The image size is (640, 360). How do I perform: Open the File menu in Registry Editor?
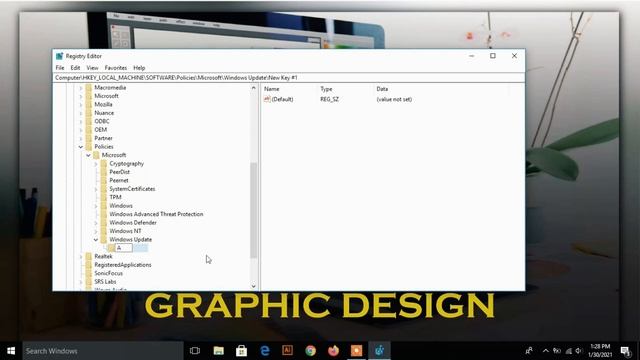click(60, 68)
